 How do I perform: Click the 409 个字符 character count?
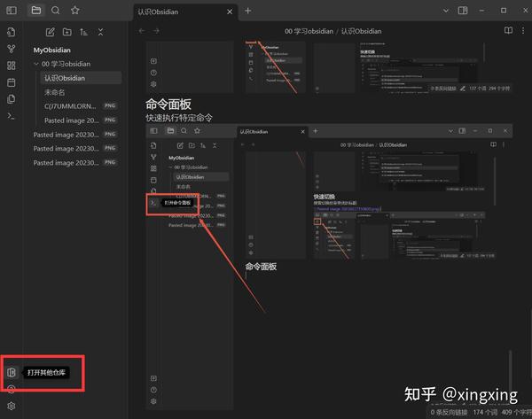(516, 412)
